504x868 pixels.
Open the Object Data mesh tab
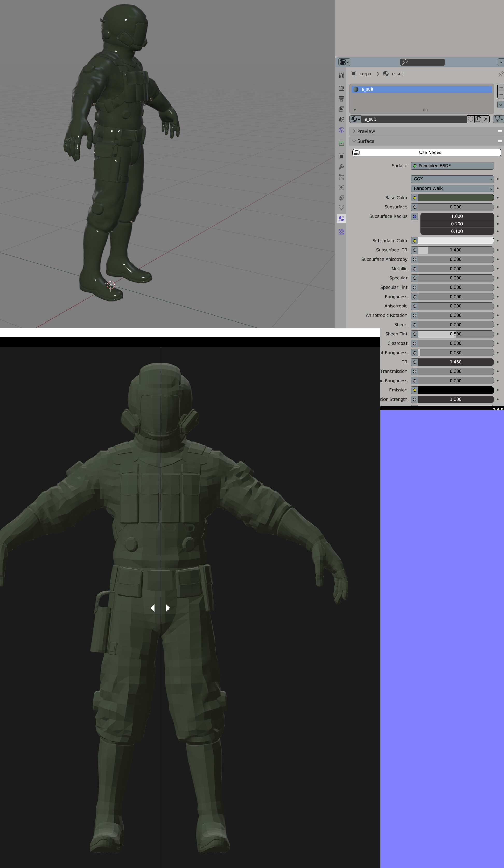click(x=341, y=208)
